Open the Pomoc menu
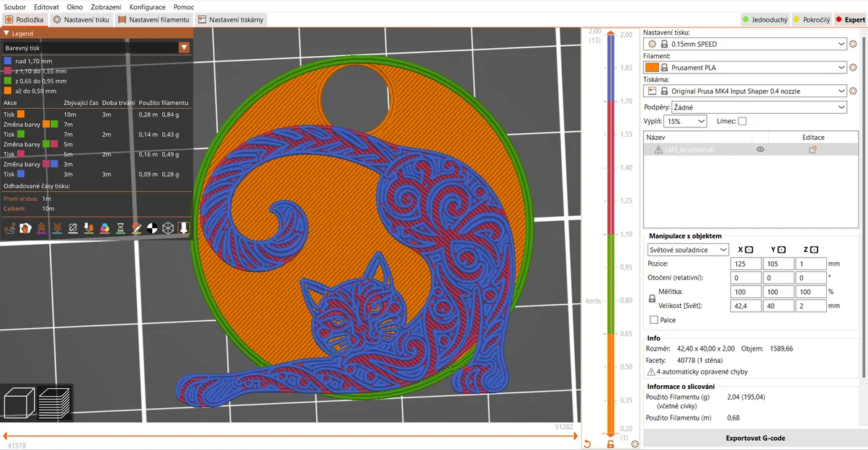 [183, 6]
